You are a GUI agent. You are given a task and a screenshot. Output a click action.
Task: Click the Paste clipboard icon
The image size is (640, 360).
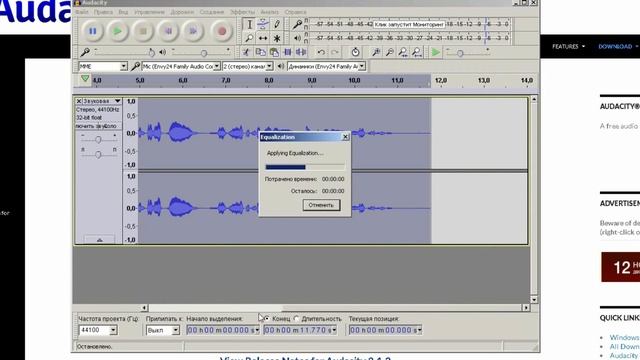click(274, 52)
